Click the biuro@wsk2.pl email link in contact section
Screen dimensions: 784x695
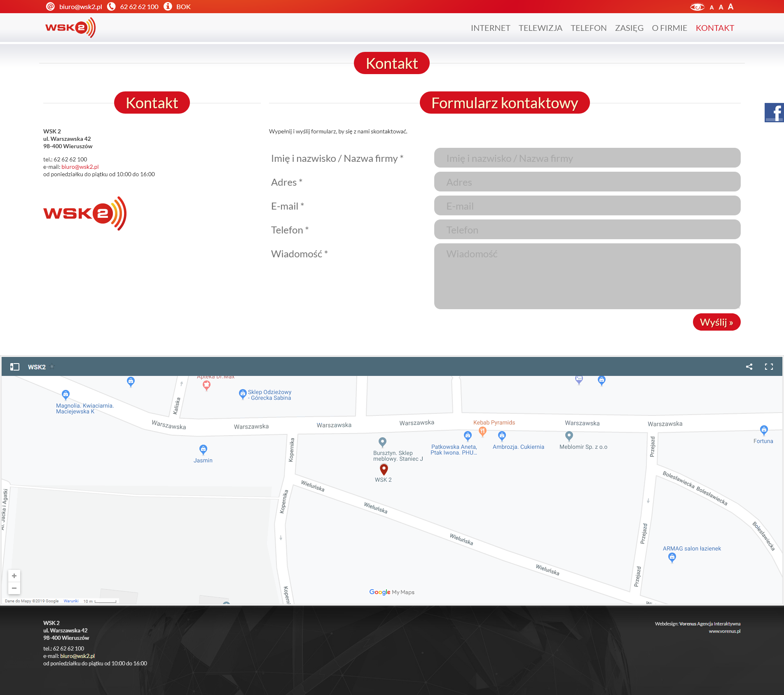pos(80,167)
